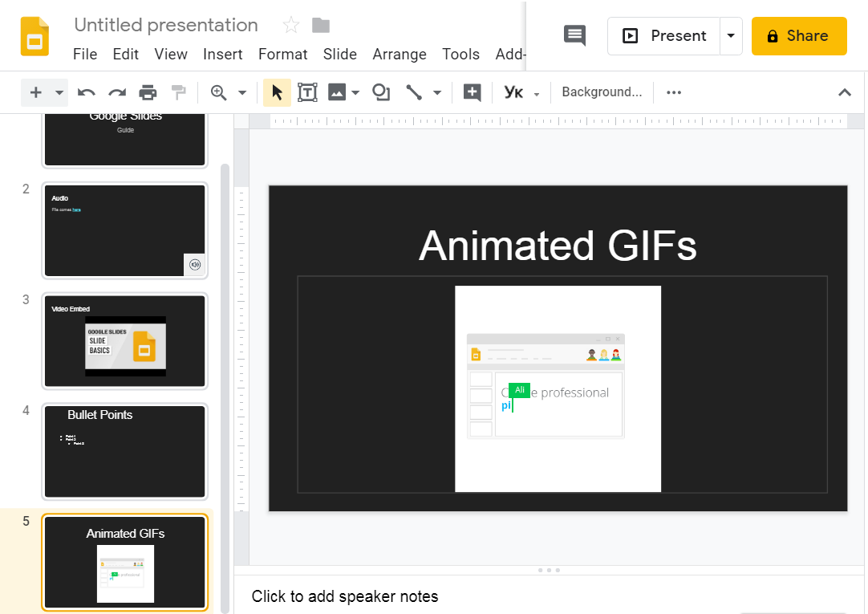Expand the new slide layout dropdown
The image size is (868, 614).
59,93
